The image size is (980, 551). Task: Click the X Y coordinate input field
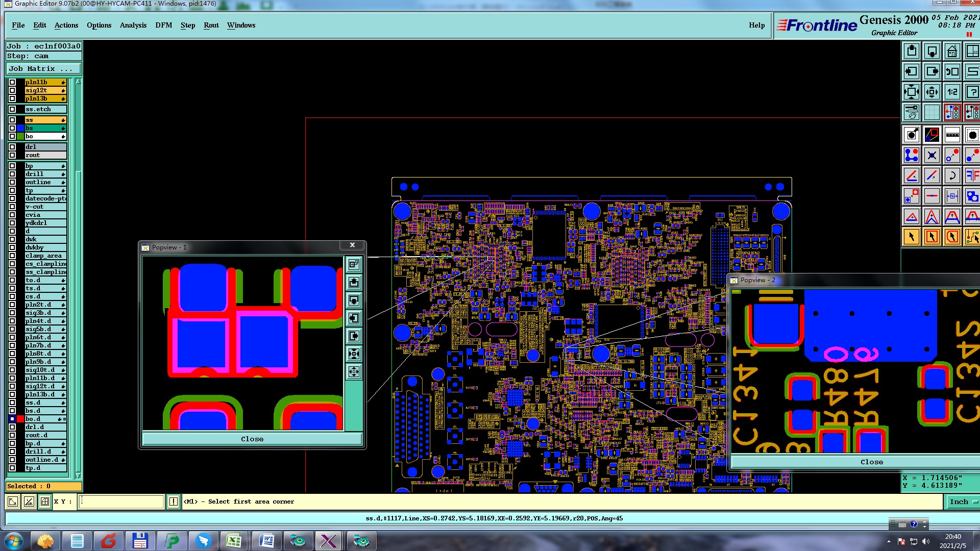121,502
